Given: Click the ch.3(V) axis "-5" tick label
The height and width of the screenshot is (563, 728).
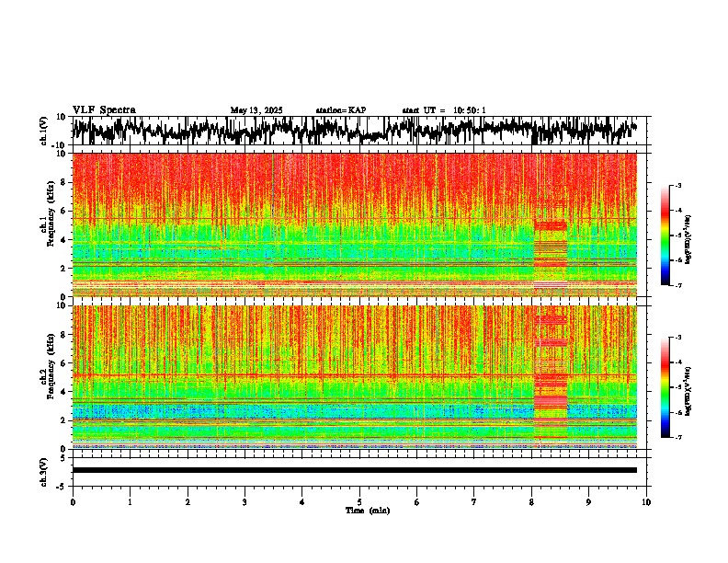Looking at the screenshot, I should point(62,487).
